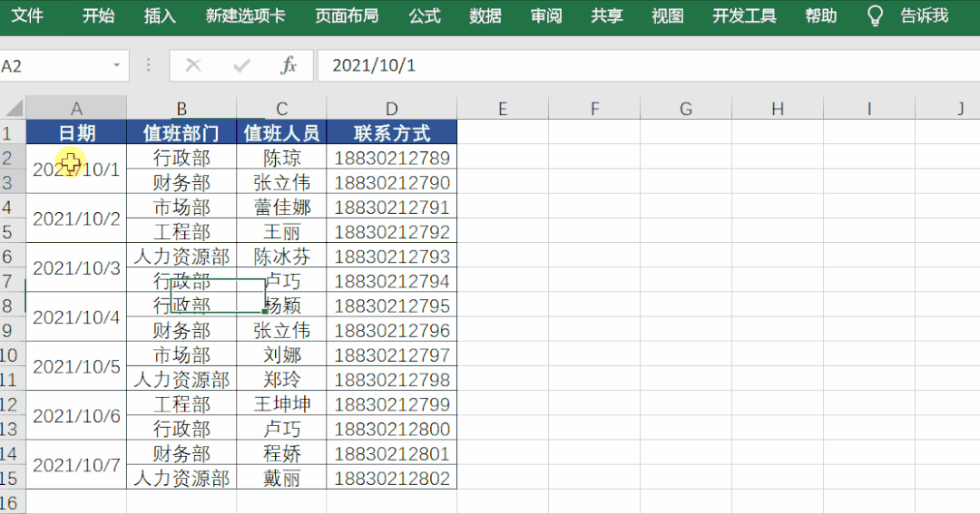Select column D header

[391, 108]
